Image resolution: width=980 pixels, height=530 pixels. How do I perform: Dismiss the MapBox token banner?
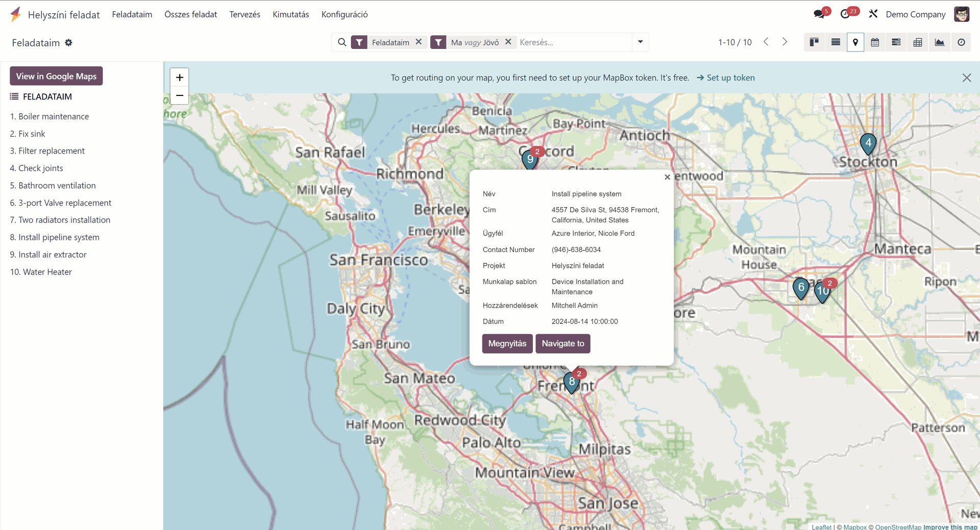pos(967,78)
